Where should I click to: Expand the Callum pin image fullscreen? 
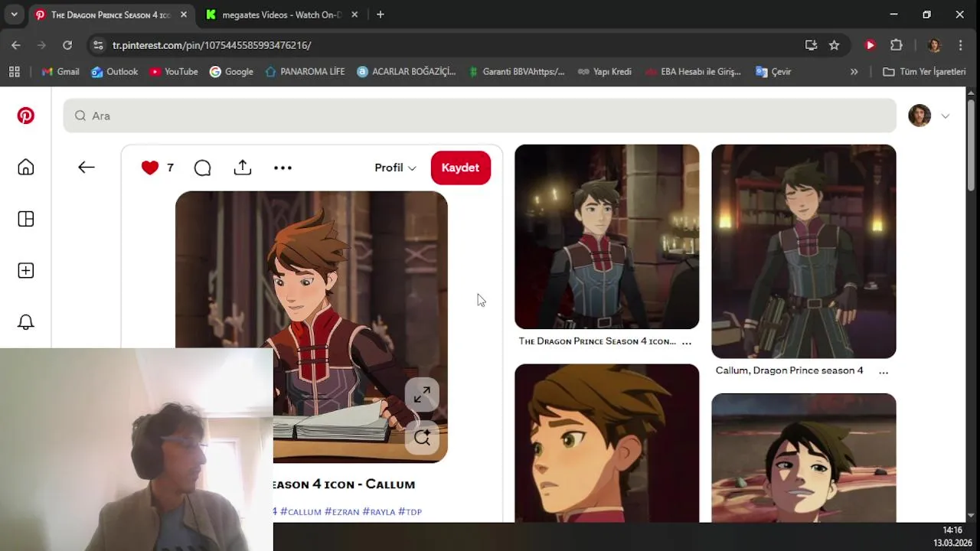click(422, 395)
